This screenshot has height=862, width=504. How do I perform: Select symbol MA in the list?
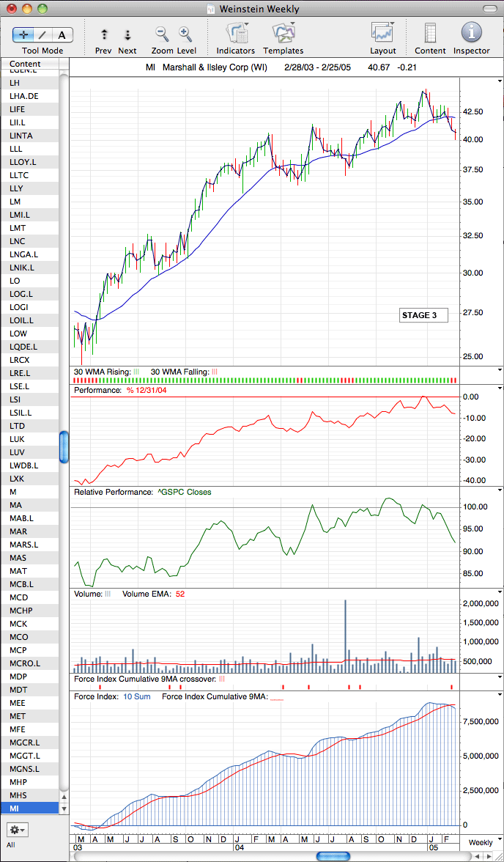(x=30, y=504)
